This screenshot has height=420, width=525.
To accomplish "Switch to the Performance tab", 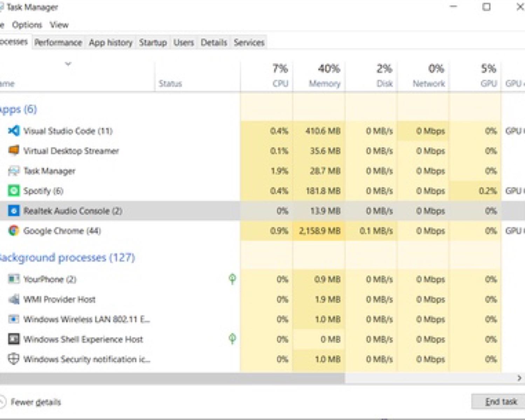I will point(58,42).
